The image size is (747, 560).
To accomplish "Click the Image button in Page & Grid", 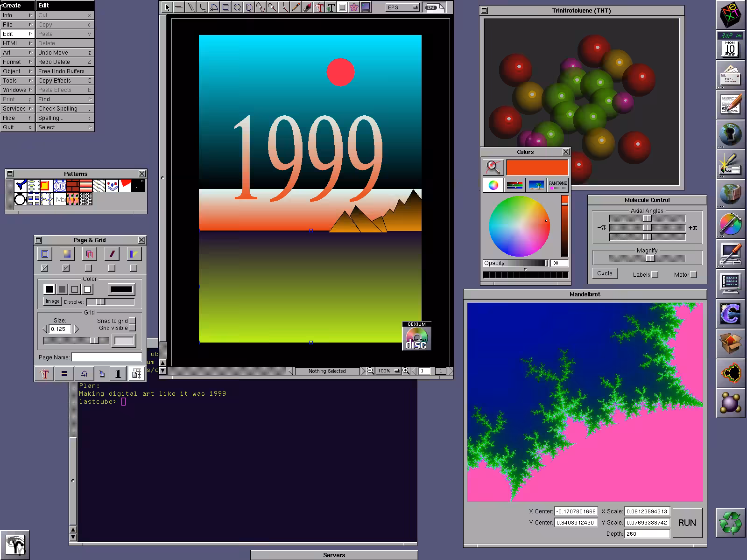I will point(52,301).
